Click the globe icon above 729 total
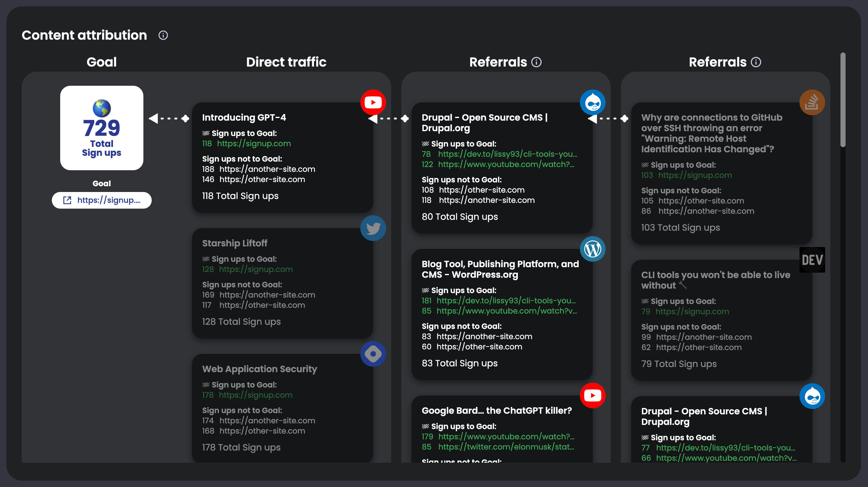The image size is (868, 487). [102, 108]
